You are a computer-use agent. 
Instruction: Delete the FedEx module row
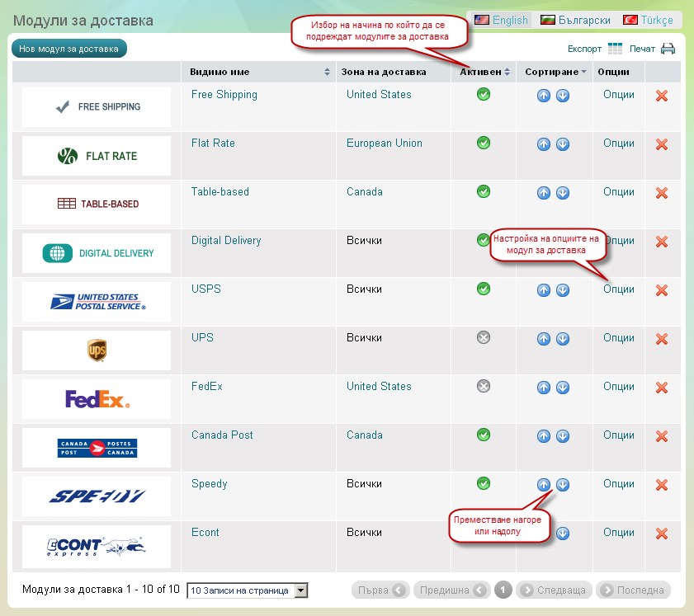[661, 388]
